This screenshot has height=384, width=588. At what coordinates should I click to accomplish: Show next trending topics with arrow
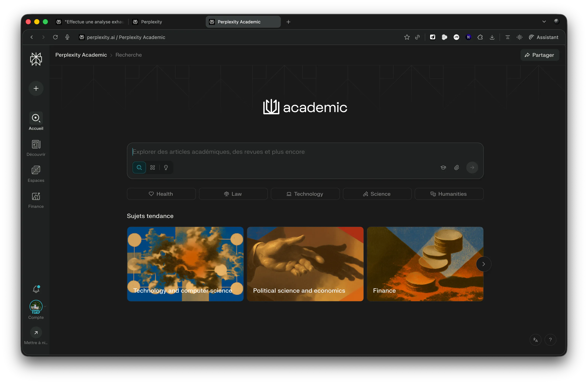pyautogui.click(x=484, y=264)
